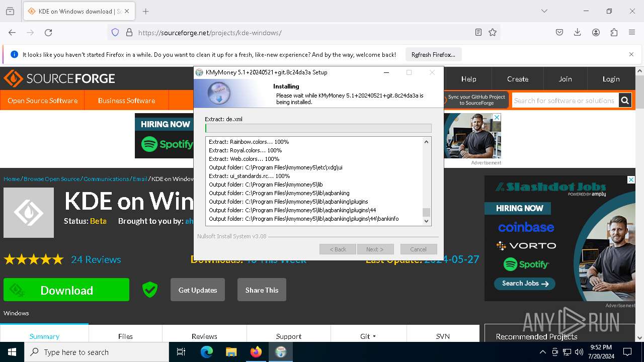Open the Email breadcrumb link
Image resolution: width=644 pixels, height=362 pixels.
click(x=140, y=179)
